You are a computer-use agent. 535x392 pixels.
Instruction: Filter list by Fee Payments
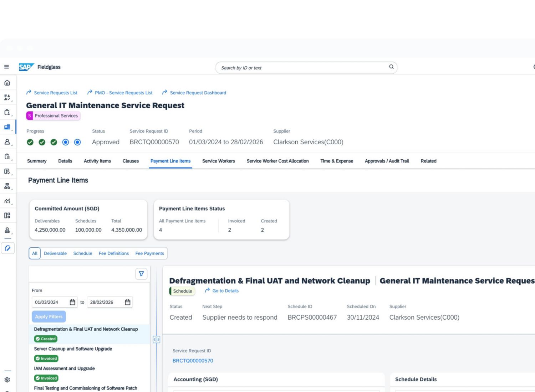tap(149, 253)
